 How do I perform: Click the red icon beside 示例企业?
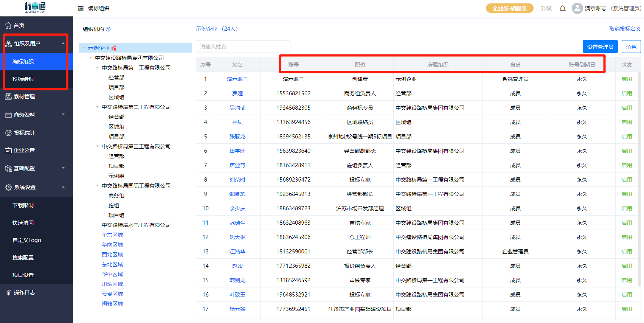coord(114,48)
